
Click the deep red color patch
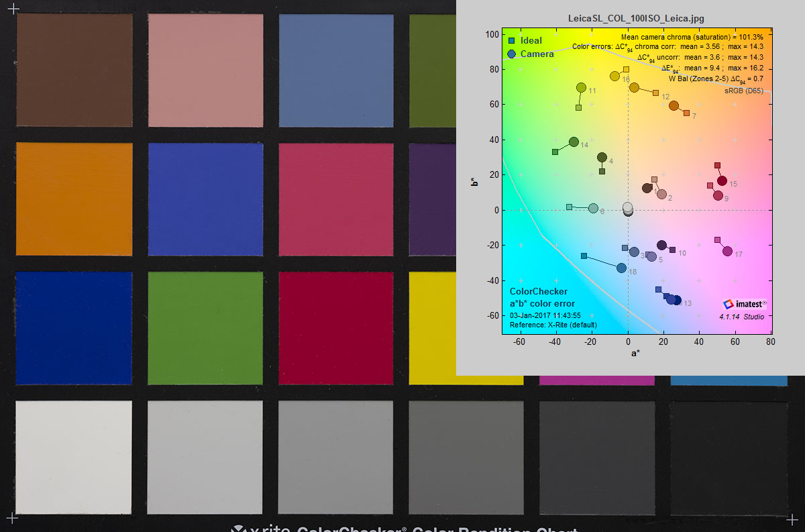(335, 328)
